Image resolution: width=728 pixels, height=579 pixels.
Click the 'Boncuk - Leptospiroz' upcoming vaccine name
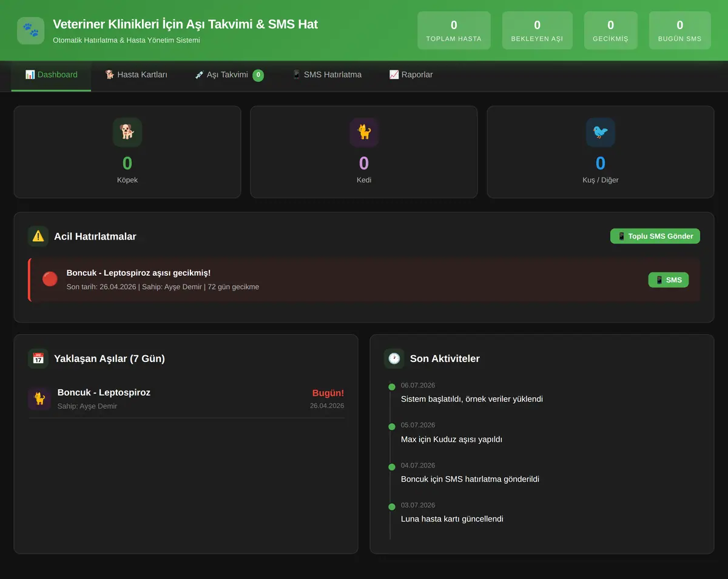click(104, 392)
